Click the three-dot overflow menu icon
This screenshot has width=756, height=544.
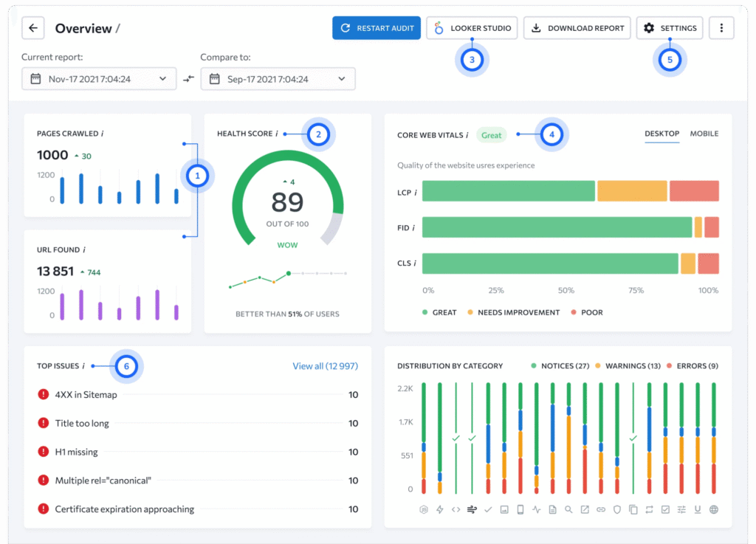721,27
